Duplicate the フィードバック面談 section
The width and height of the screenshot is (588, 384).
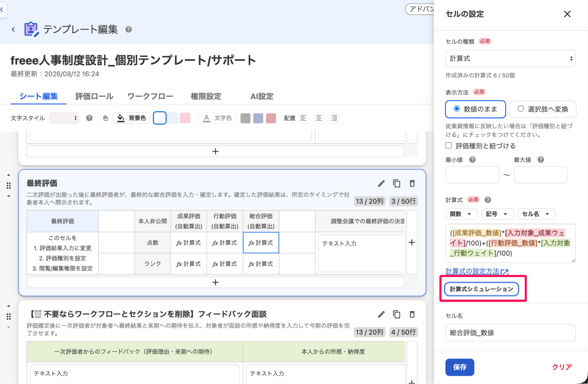coord(397,314)
